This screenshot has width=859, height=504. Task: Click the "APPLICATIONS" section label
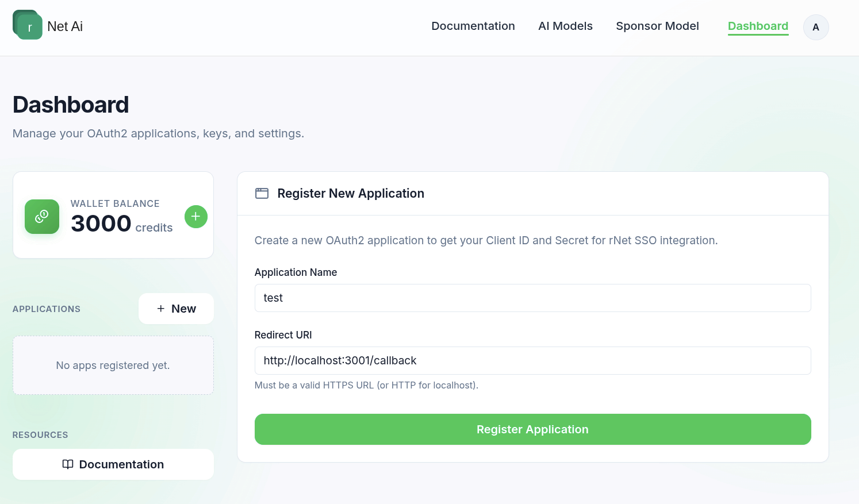(x=47, y=309)
